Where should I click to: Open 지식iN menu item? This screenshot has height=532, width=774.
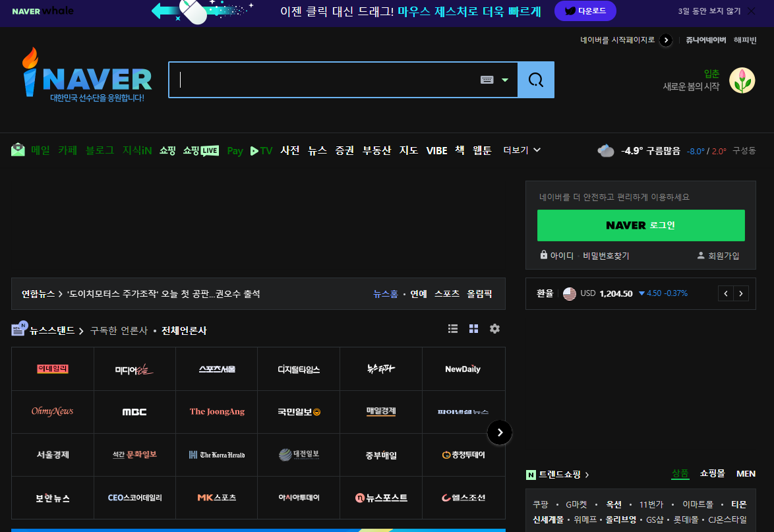coord(136,150)
